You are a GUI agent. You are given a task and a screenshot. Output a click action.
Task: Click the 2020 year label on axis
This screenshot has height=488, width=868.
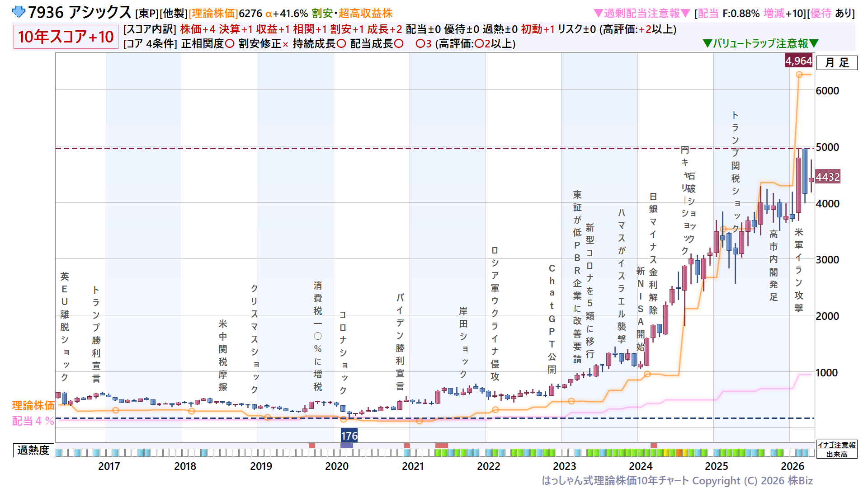(x=337, y=466)
